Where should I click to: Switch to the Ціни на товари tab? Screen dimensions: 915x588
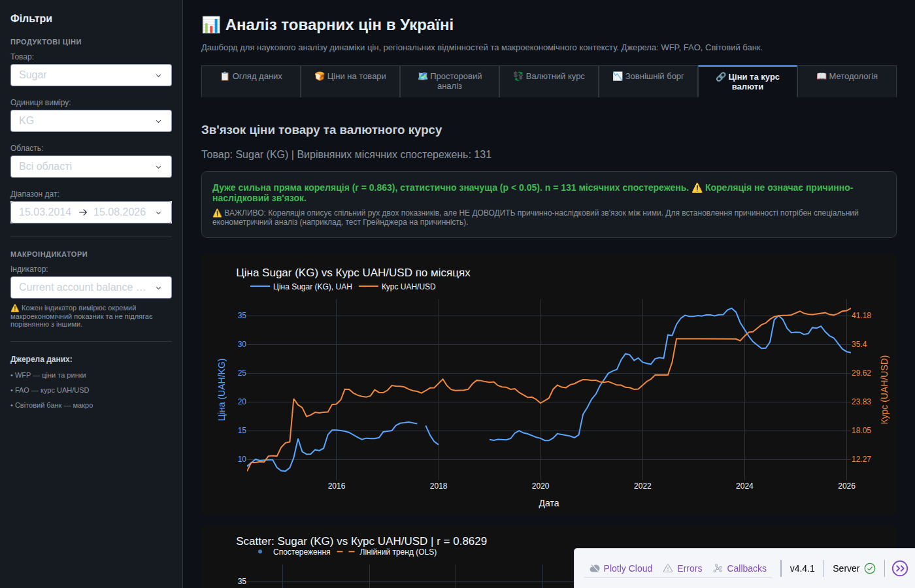click(x=350, y=81)
